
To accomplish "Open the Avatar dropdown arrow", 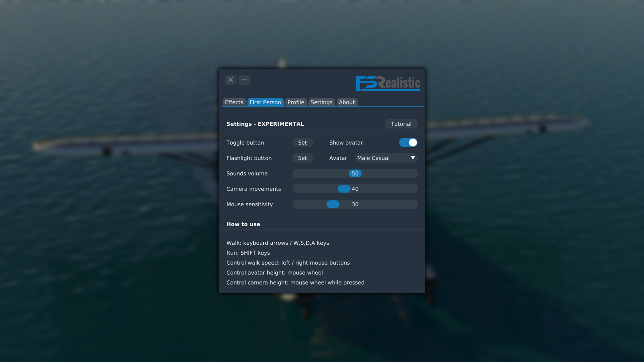I will coord(413,158).
